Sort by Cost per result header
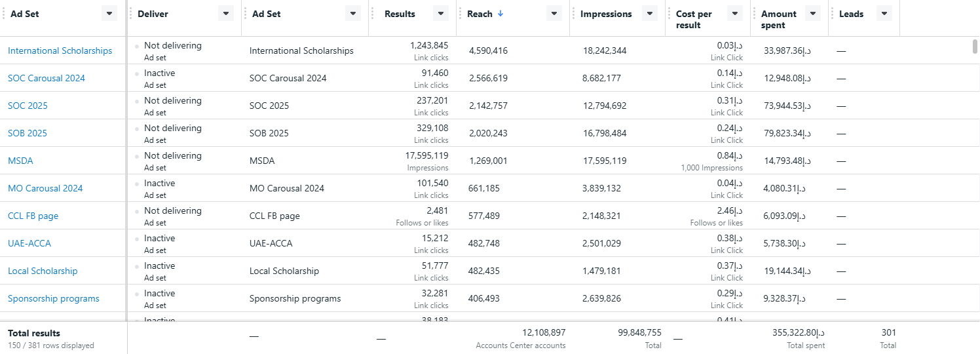980x354 pixels. 694,20
